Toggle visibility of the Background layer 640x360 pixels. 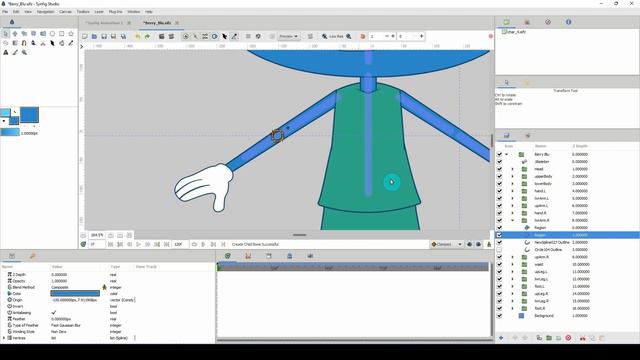point(499,316)
